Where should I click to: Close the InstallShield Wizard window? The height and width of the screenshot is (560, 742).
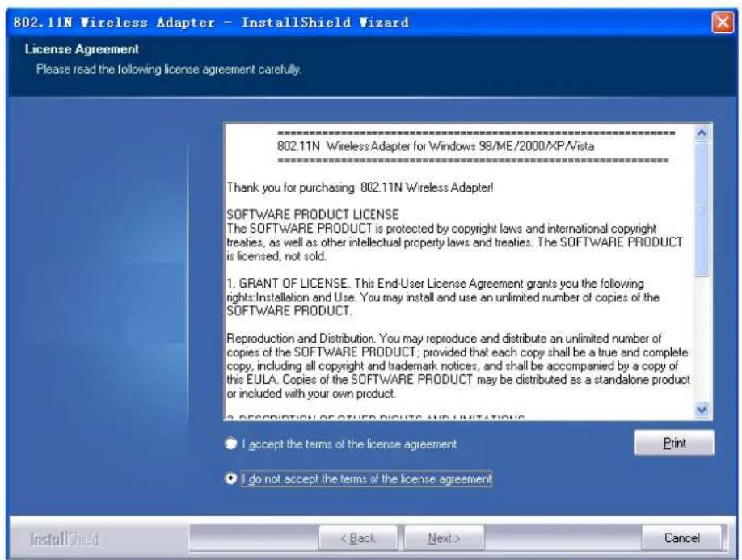(x=723, y=23)
